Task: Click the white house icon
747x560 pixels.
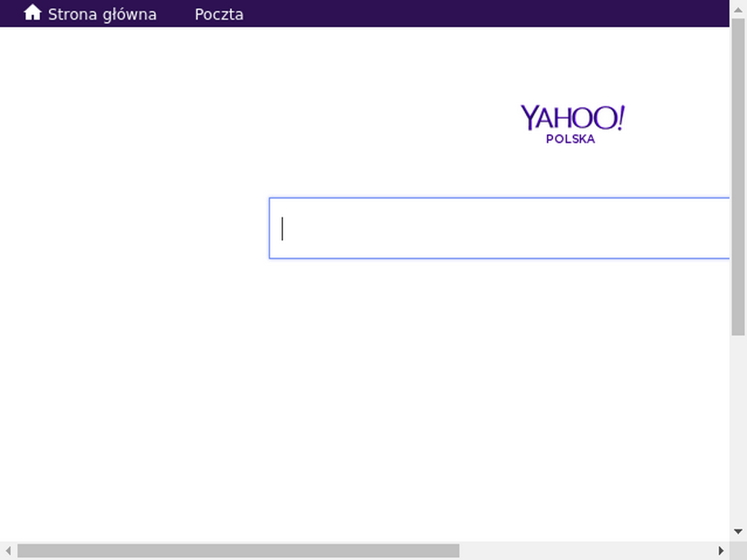Action: (x=32, y=12)
